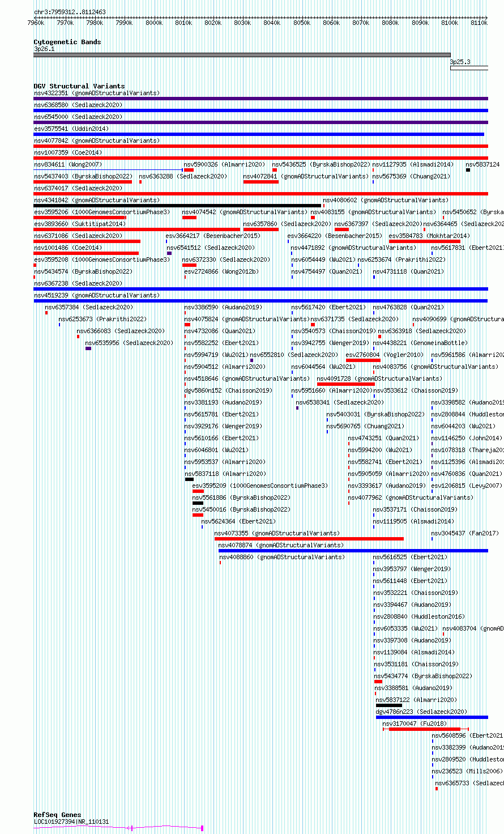The height and width of the screenshot is (834, 504).
Task: Open variant esv2760804 (Vogler2010) label
Action: 385,355
